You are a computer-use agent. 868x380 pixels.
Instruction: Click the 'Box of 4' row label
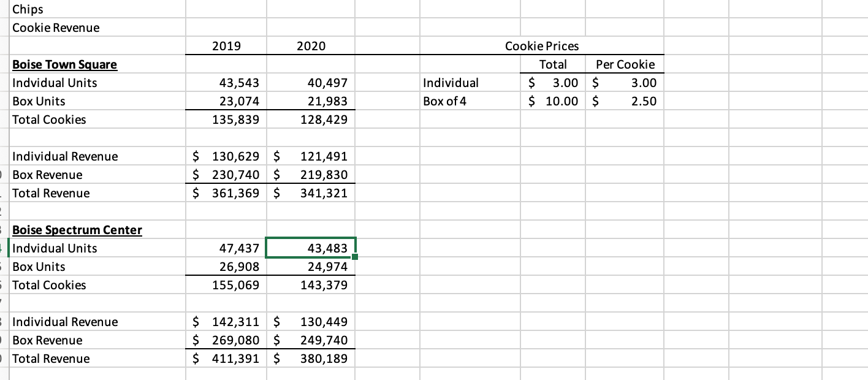(470, 101)
